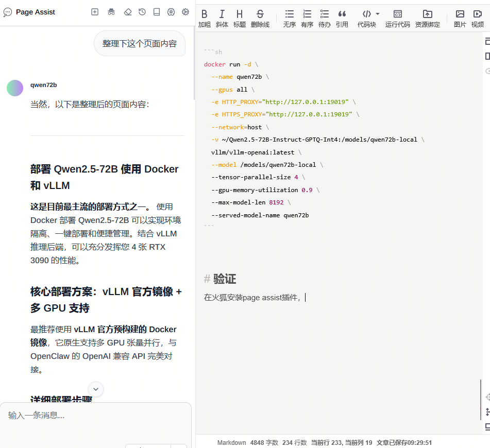Place cursor in 在火狐安装page assist插件 line
Image resolution: width=490 pixels, height=448 pixels.
252,298
